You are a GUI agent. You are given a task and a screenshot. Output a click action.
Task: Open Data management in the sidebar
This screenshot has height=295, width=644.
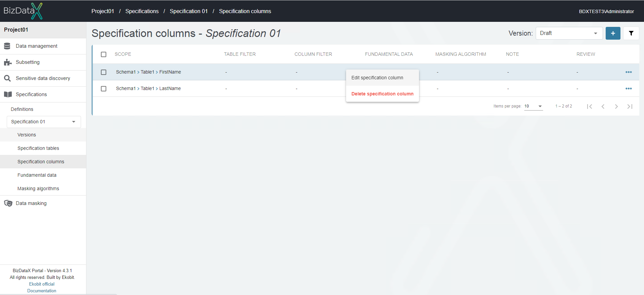point(43,46)
